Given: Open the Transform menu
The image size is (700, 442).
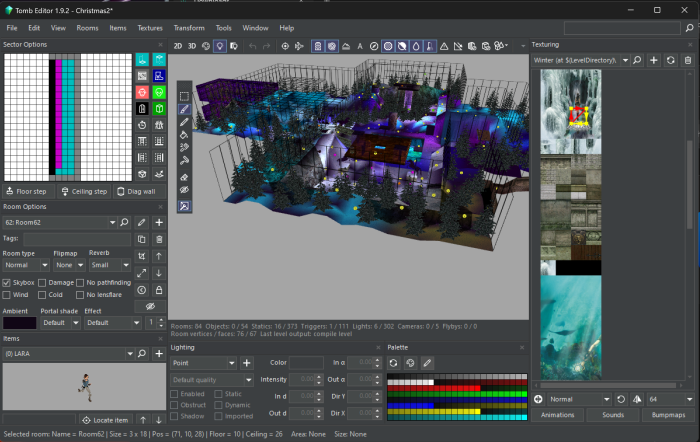Looking at the screenshot, I should click(189, 28).
